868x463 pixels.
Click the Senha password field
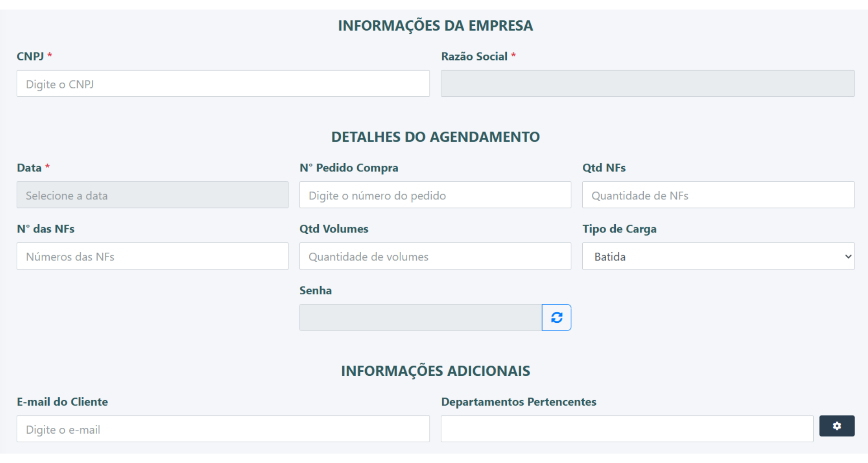point(420,317)
